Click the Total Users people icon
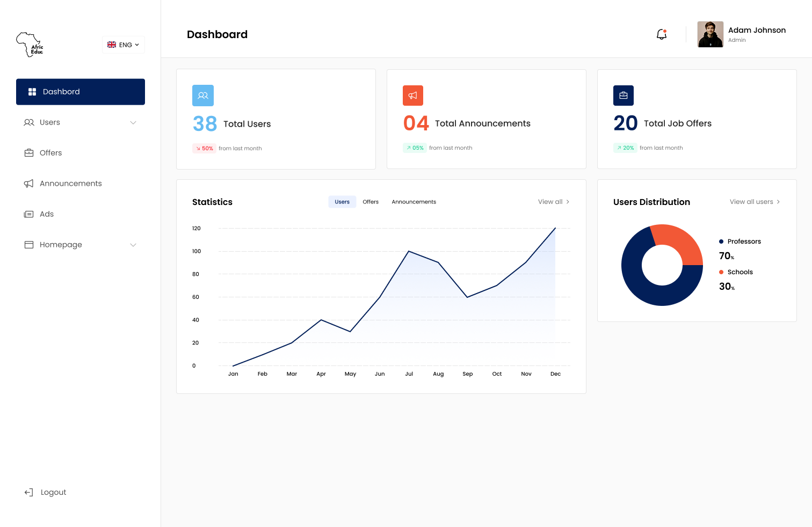This screenshot has width=812, height=527. [x=203, y=96]
